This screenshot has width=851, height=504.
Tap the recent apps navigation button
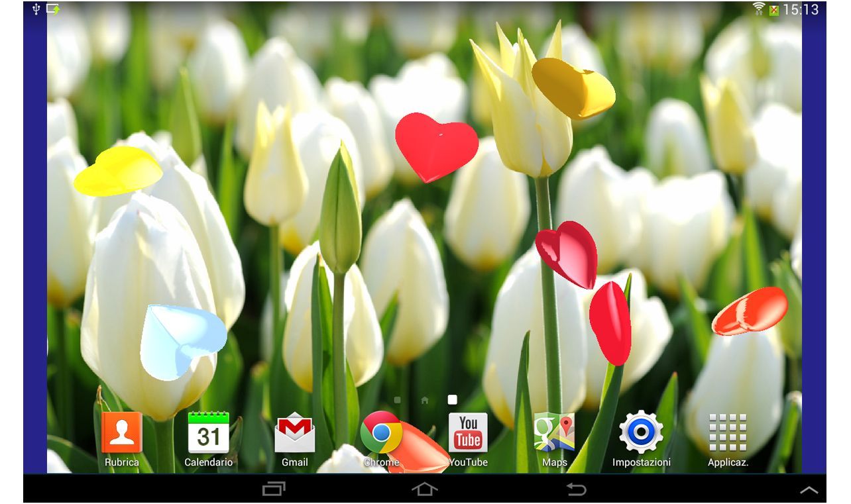pos(274,489)
